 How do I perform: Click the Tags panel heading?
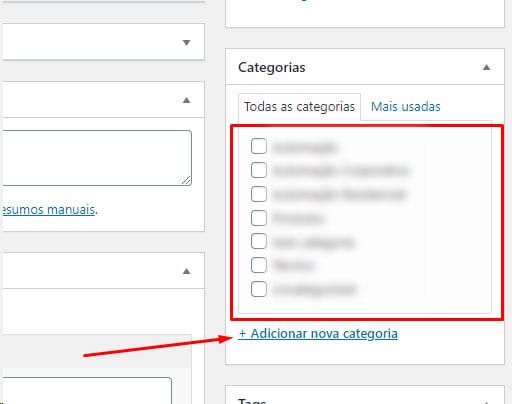click(252, 401)
